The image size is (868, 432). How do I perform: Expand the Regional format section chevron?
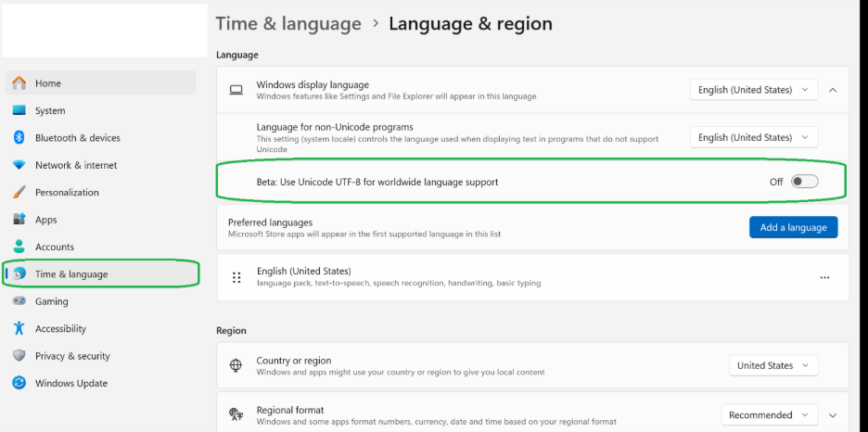833,415
